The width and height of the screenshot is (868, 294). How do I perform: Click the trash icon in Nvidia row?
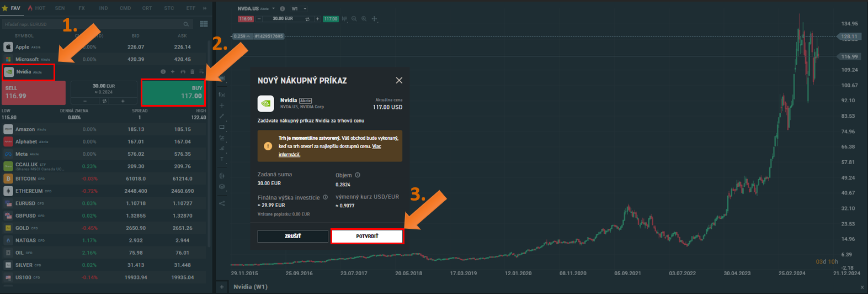(192, 72)
